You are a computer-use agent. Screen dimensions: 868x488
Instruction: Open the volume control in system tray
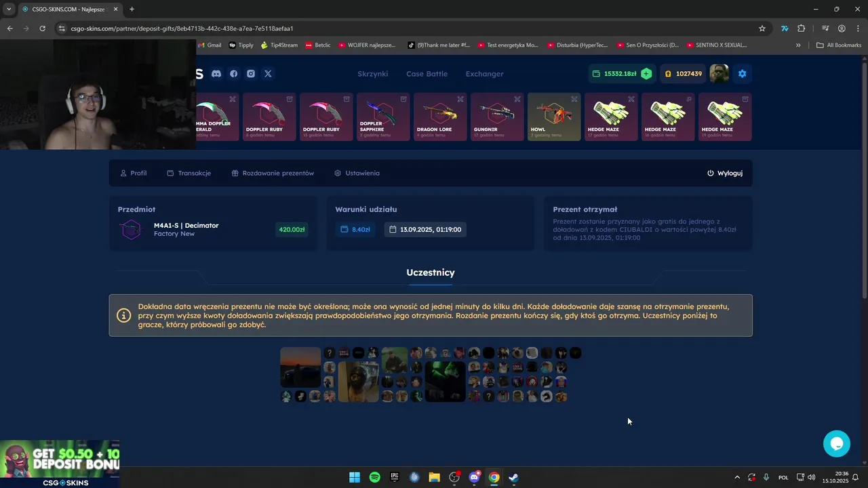pos(812,477)
